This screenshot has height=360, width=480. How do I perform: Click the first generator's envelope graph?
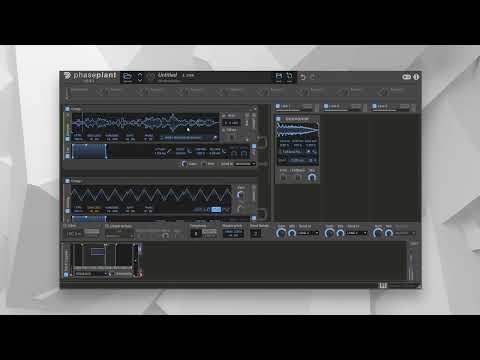[90, 151]
